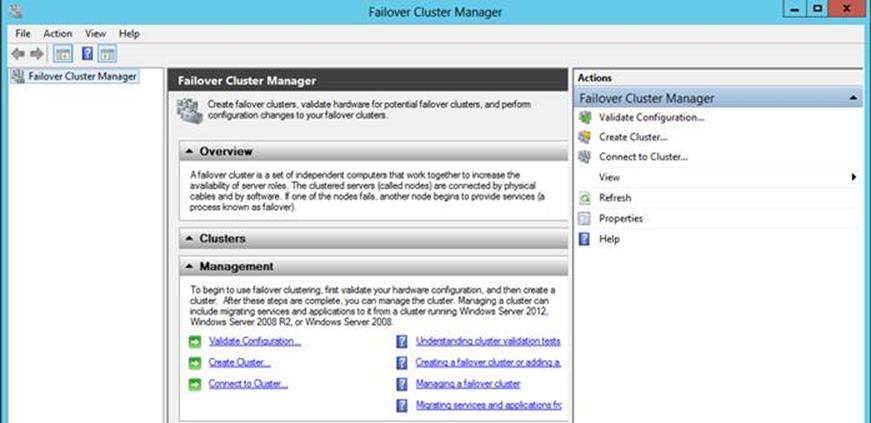This screenshot has width=871, height=423.
Task: Click the Refresh icon in Actions pane
Action: (584, 198)
